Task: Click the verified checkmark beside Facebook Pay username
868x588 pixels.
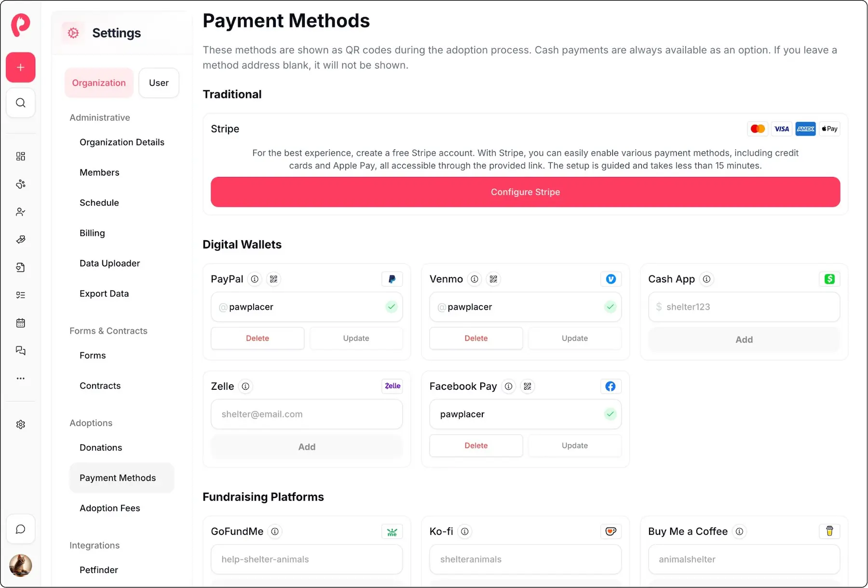Action: point(610,414)
